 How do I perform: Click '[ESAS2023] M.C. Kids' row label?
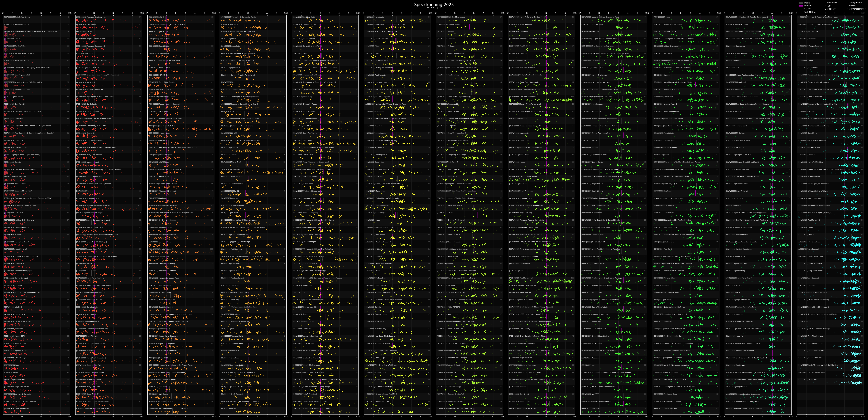tap(374, 126)
